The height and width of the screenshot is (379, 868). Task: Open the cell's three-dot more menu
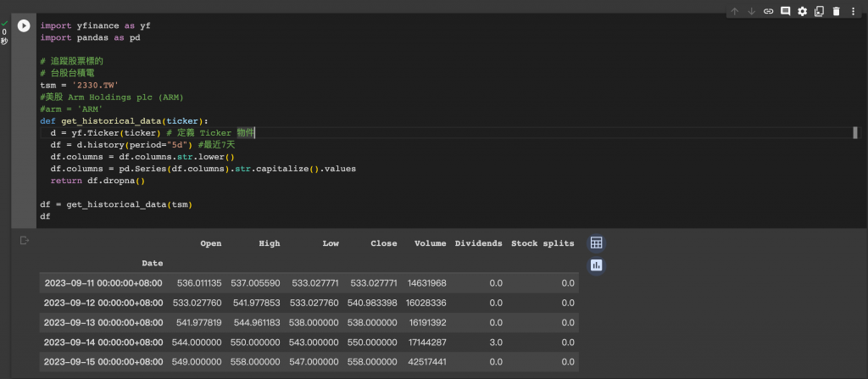click(853, 11)
